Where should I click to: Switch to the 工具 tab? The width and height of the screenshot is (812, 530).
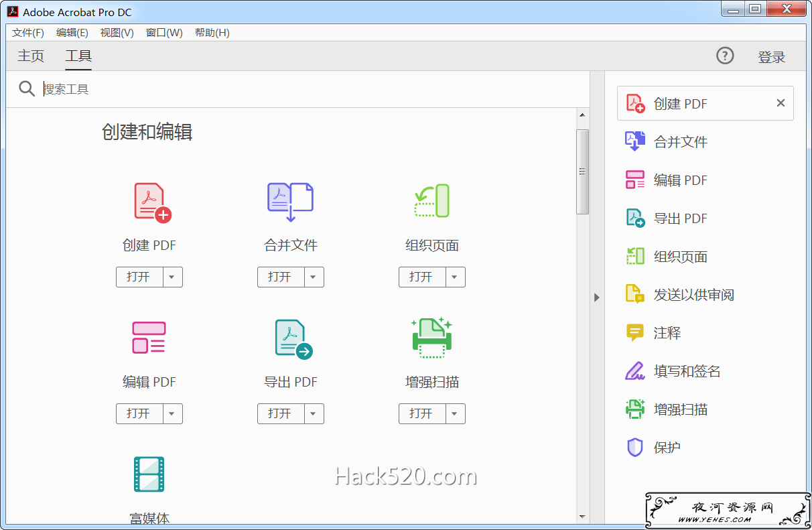(x=78, y=56)
